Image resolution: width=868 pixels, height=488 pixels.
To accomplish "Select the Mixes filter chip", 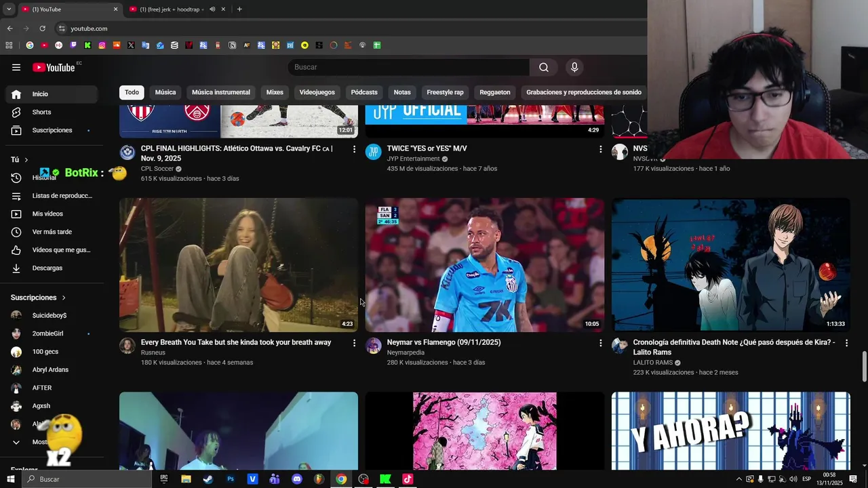I will [x=275, y=92].
